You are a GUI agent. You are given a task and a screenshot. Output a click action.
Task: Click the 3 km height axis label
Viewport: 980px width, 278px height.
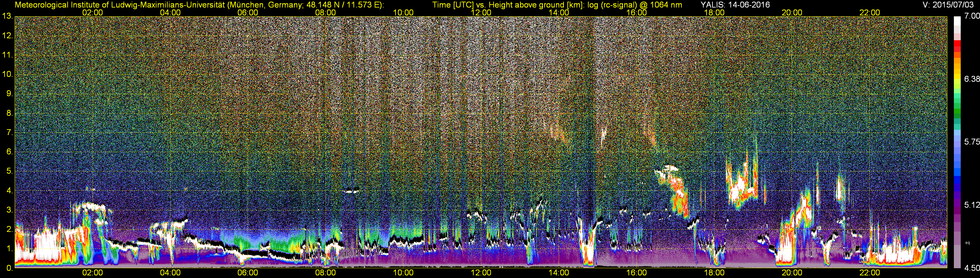pos(9,210)
